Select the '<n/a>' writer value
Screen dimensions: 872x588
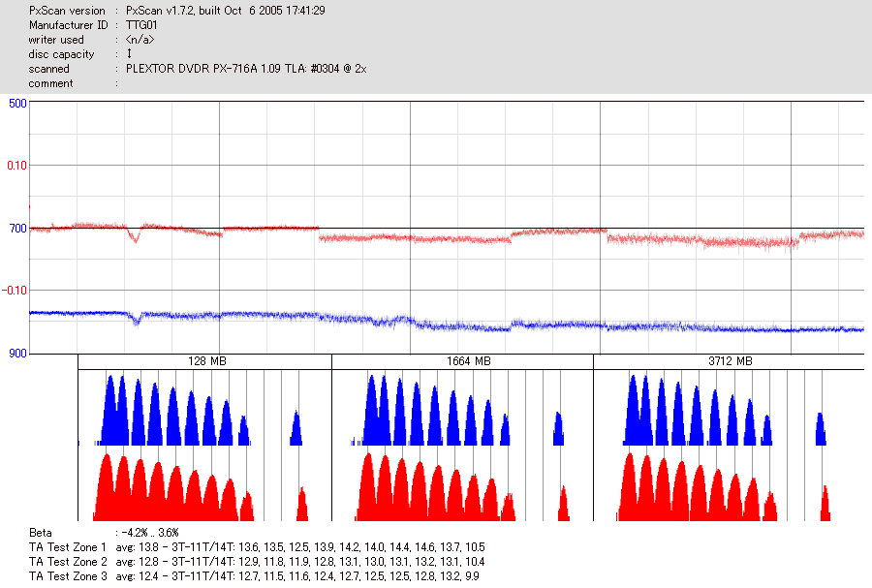[x=140, y=40]
